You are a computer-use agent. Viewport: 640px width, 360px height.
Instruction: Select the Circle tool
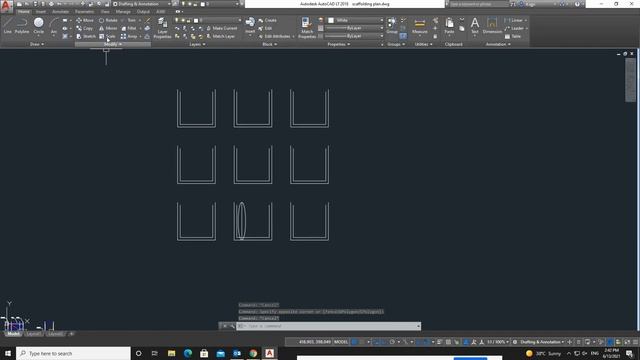(x=38, y=25)
